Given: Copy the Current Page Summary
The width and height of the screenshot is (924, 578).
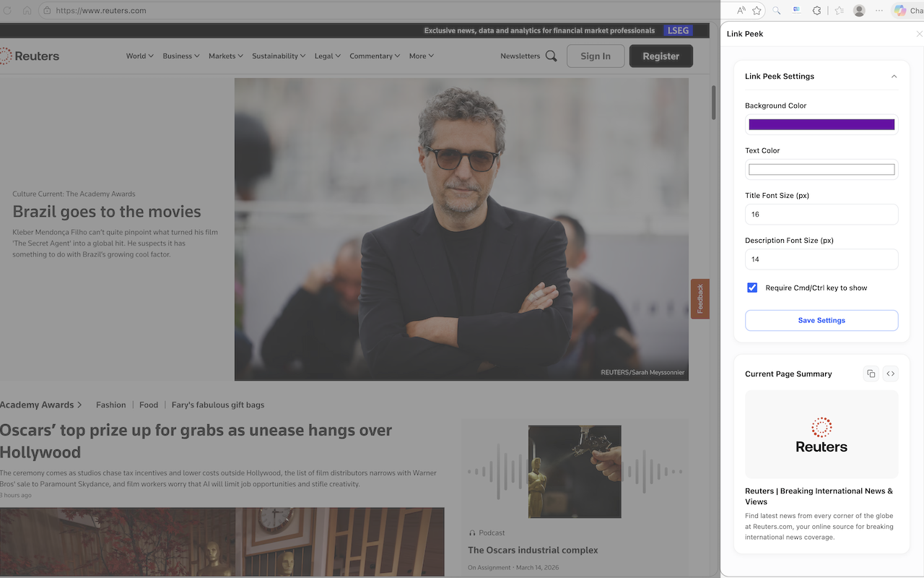Looking at the screenshot, I should tap(871, 374).
